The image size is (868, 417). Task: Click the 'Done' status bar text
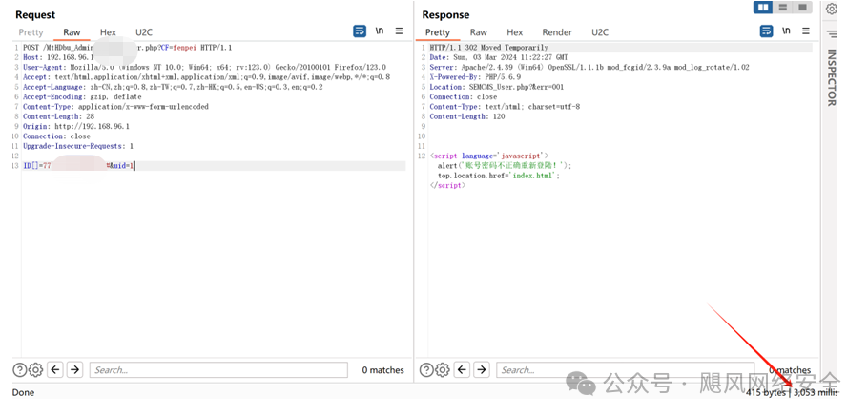[x=23, y=392]
